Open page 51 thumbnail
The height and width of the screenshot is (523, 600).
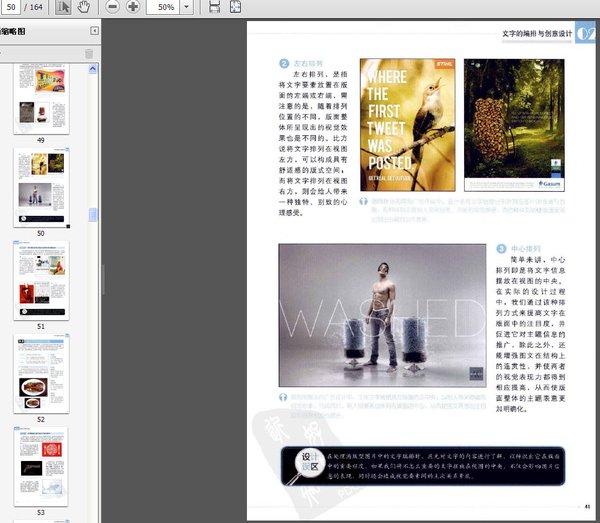pos(41,280)
